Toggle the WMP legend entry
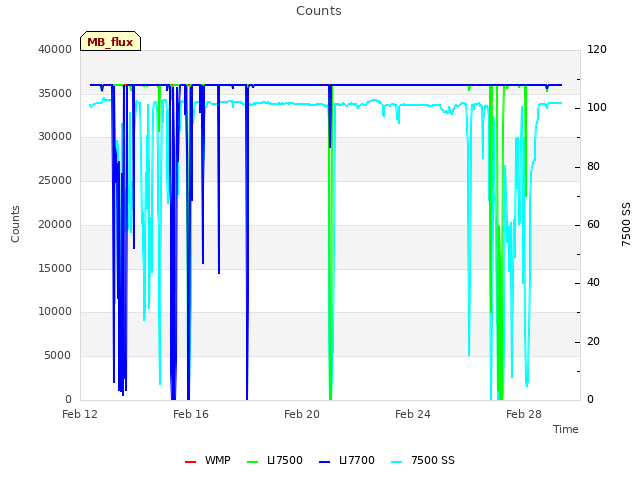Screen dimensions: 640x480 [208, 460]
